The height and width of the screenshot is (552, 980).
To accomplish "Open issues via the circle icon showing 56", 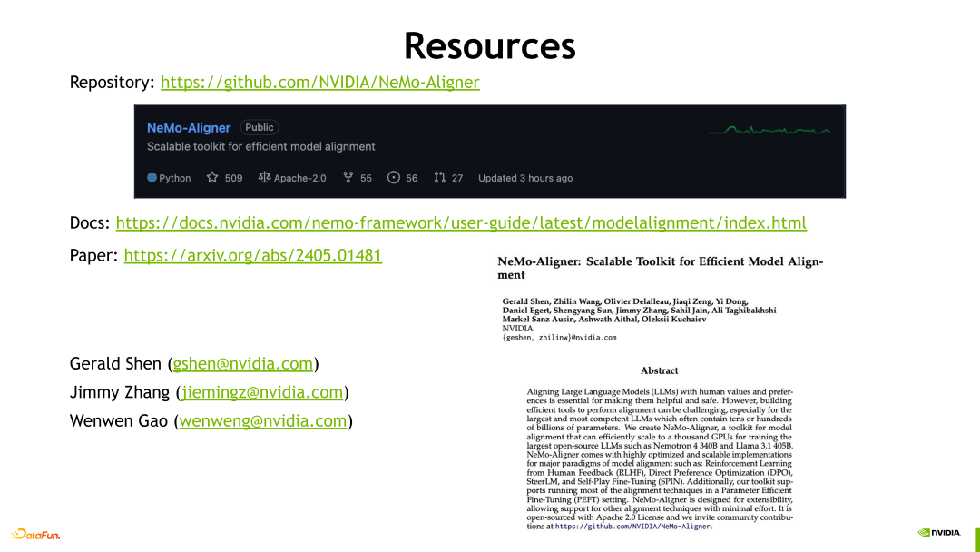I will [392, 178].
